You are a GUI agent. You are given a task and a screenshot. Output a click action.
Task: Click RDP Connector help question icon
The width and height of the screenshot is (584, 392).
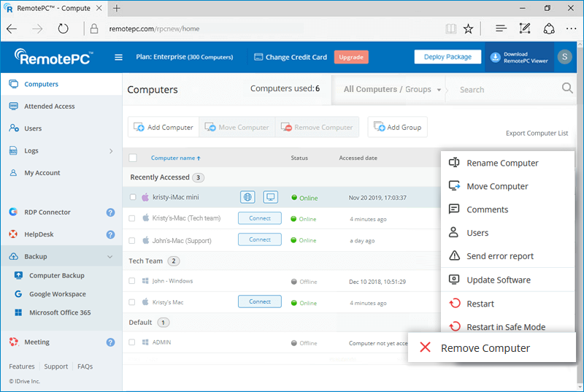point(110,212)
